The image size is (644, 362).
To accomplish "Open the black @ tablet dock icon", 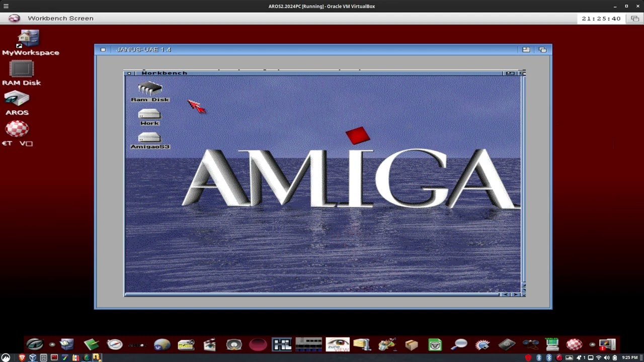I will [507, 344].
